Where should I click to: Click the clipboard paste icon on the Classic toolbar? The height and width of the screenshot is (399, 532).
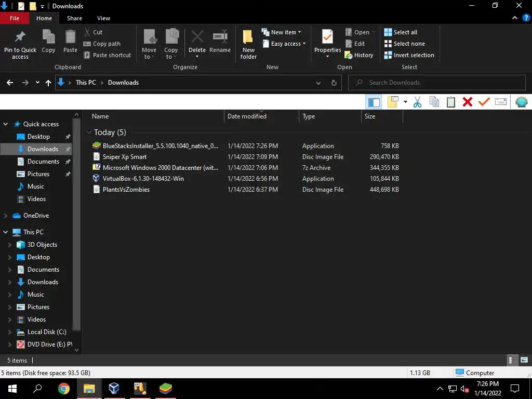[451, 102]
